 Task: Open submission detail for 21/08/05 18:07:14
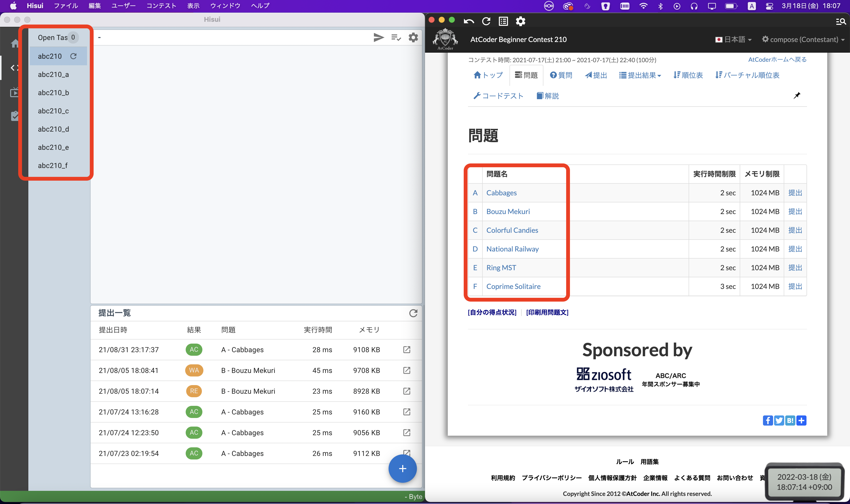(x=407, y=391)
